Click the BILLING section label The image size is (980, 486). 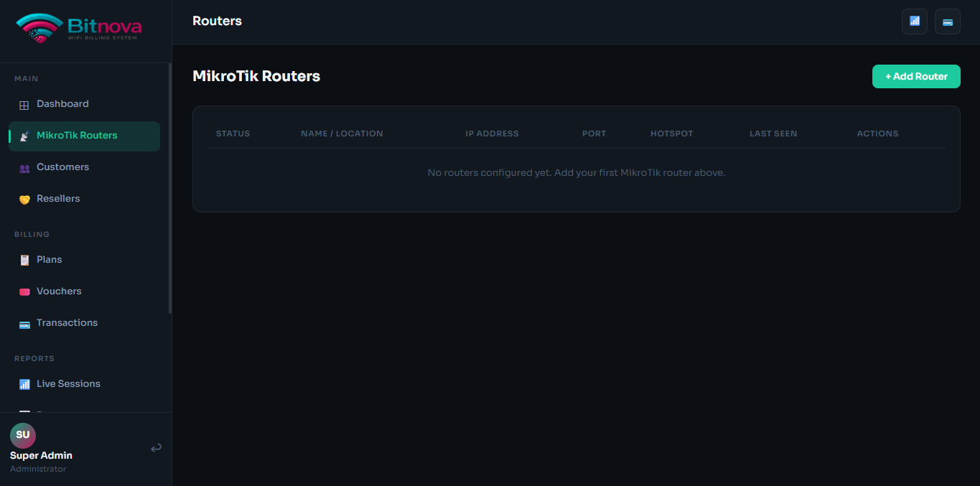[x=32, y=235]
